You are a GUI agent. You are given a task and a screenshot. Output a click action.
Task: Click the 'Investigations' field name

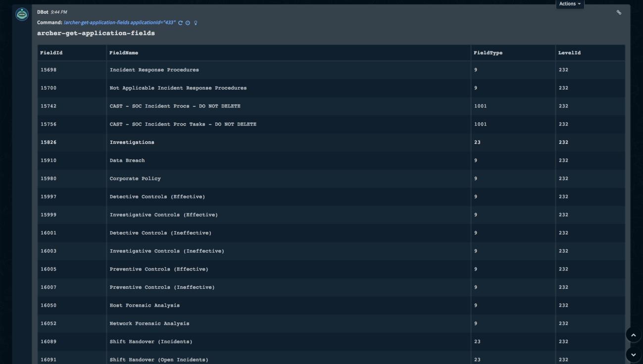[x=132, y=142]
